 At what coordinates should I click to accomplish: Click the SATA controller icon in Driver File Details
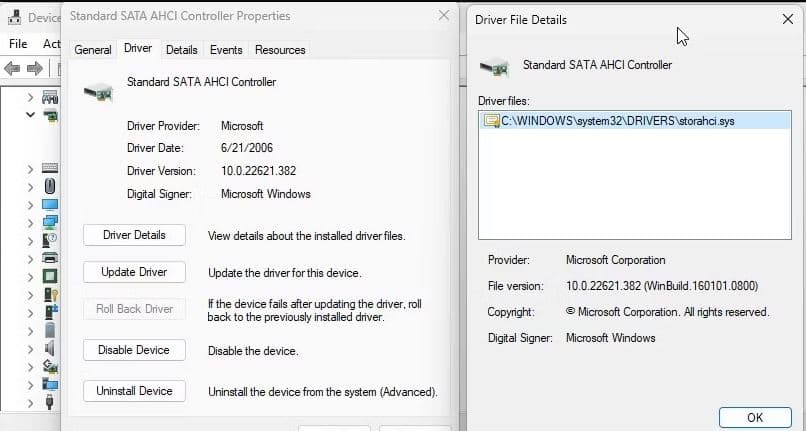(x=494, y=68)
